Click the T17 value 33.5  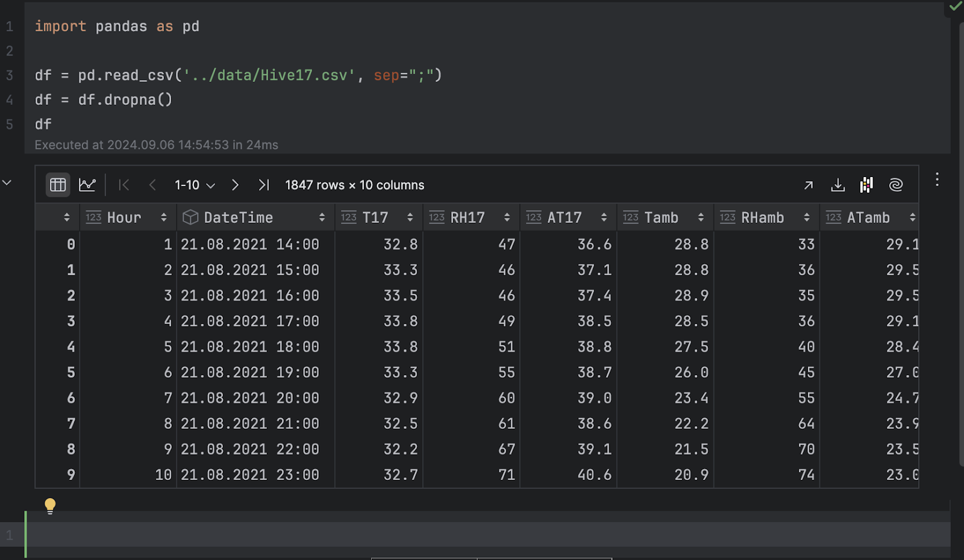[401, 295]
